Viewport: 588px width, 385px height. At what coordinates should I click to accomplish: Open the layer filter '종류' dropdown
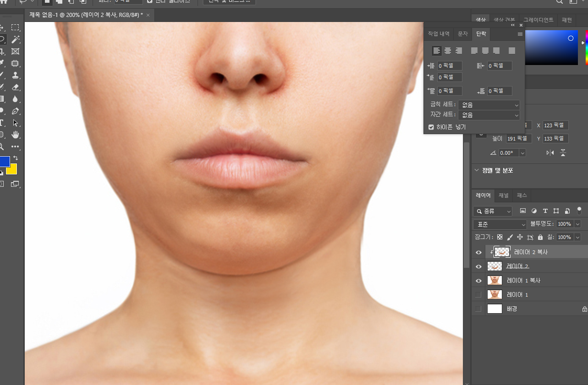click(493, 211)
